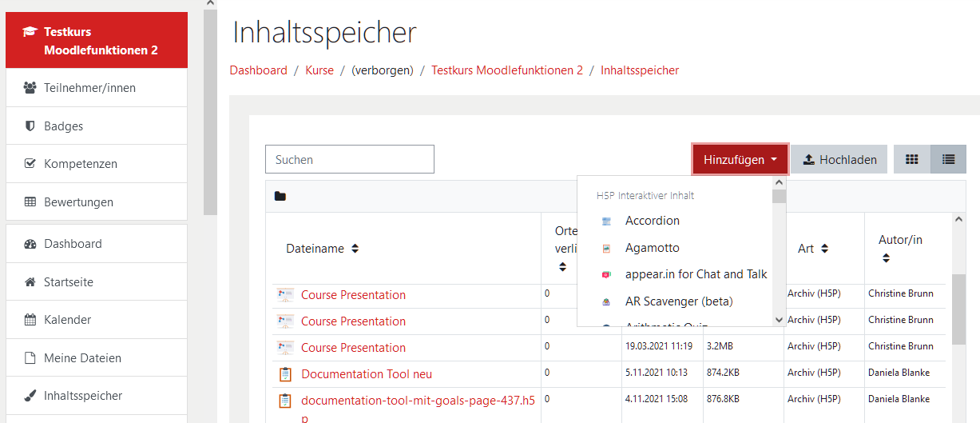Click the Badges shield icon
The width and height of the screenshot is (980, 423).
click(30, 126)
